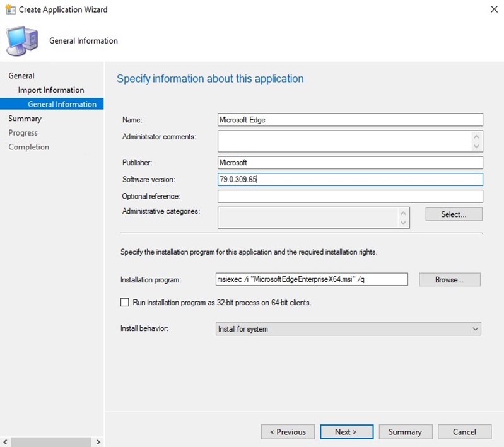
Task: Browse for the installation program
Action: tap(450, 279)
